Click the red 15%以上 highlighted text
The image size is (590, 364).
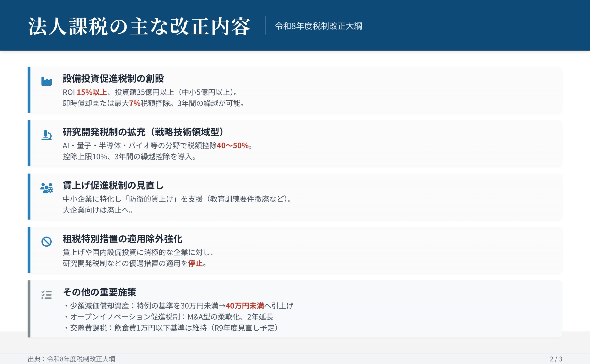tap(92, 92)
